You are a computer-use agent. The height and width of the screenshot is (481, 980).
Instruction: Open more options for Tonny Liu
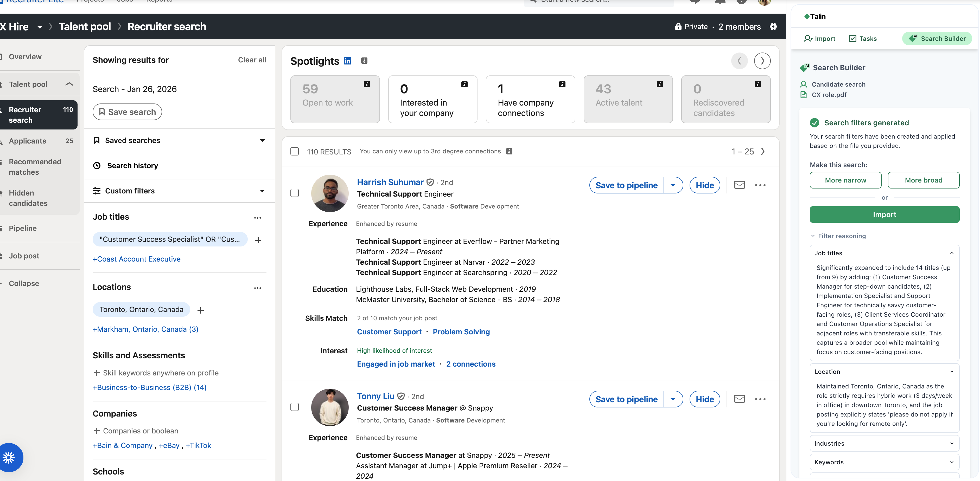pyautogui.click(x=760, y=399)
